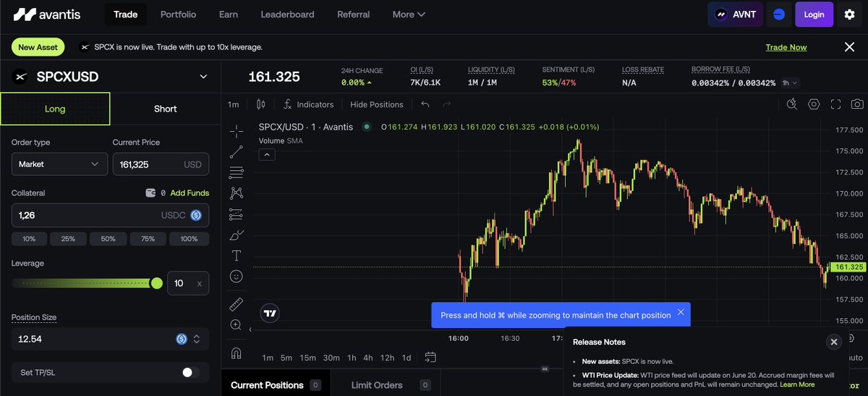Open the Indicators menu
The height and width of the screenshot is (396, 868).
[x=308, y=104]
